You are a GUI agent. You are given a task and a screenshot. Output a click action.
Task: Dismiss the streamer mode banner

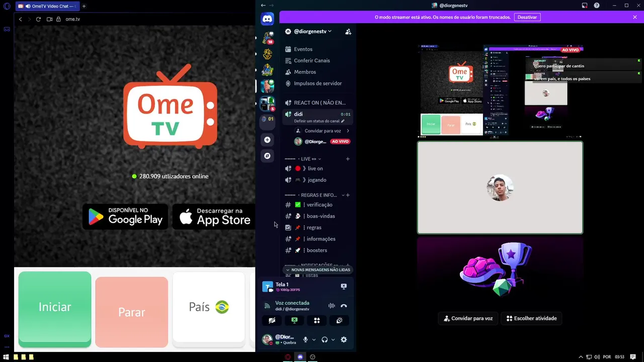tap(635, 17)
